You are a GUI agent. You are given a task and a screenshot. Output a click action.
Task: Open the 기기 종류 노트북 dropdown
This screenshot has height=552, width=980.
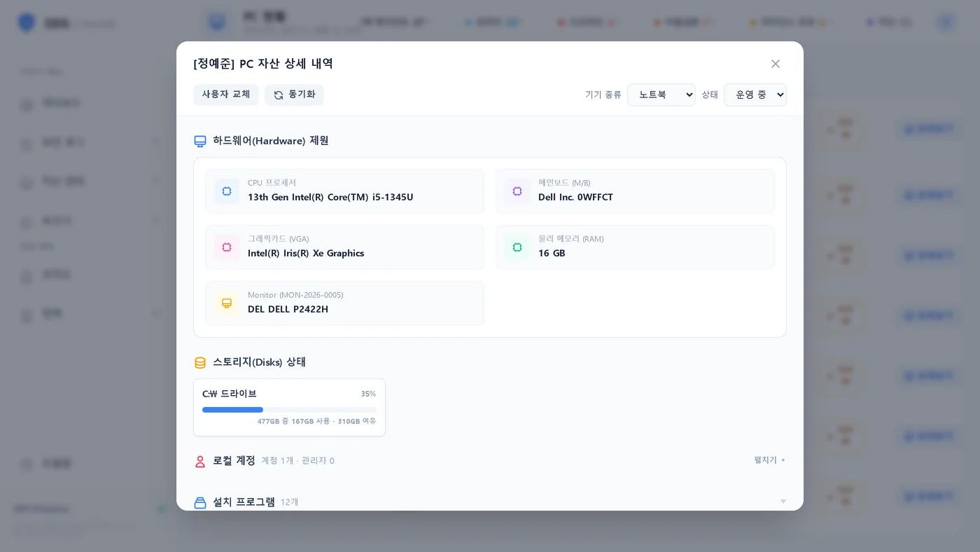pyautogui.click(x=661, y=95)
